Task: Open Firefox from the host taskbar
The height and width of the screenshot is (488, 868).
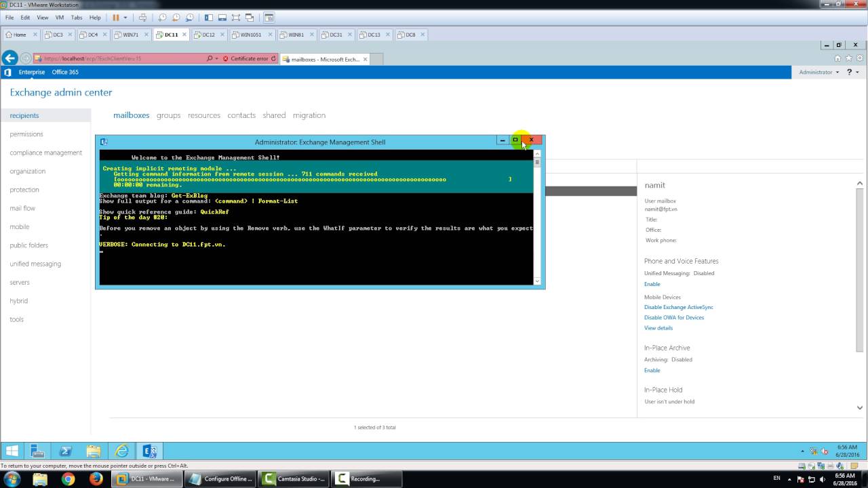Action: [x=96, y=479]
